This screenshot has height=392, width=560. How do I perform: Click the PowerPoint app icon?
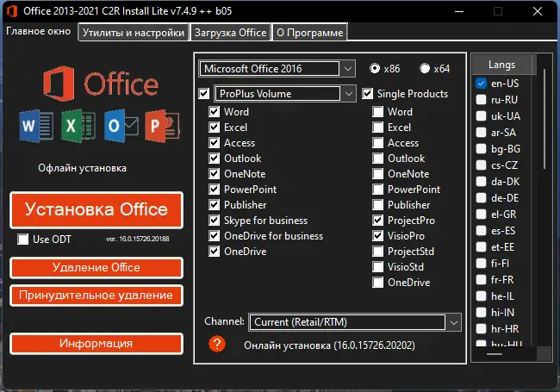[x=163, y=126]
